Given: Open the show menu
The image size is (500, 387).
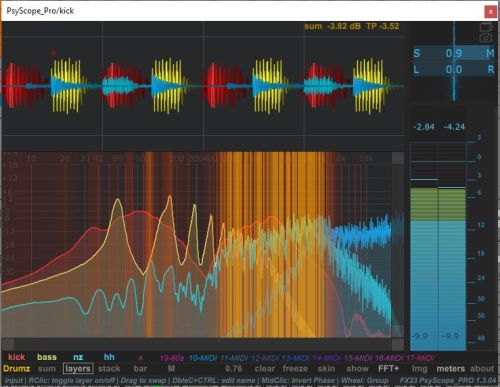Looking at the screenshot, I should point(357,369).
